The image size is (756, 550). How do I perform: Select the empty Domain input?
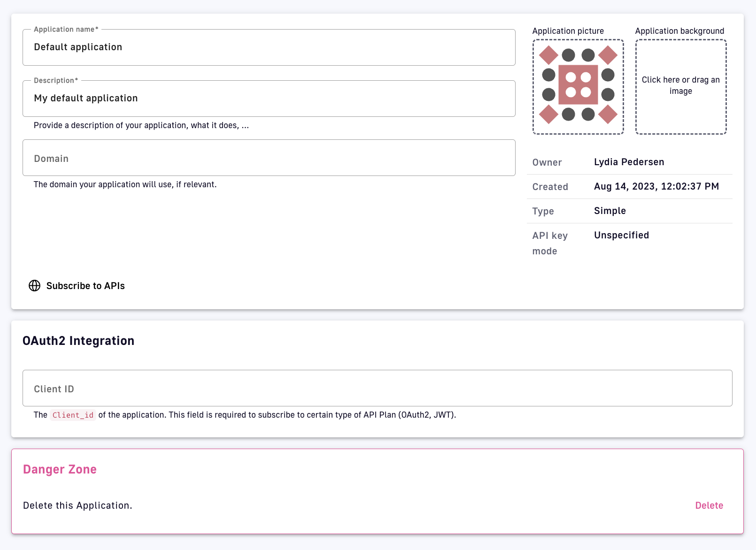[x=269, y=158]
